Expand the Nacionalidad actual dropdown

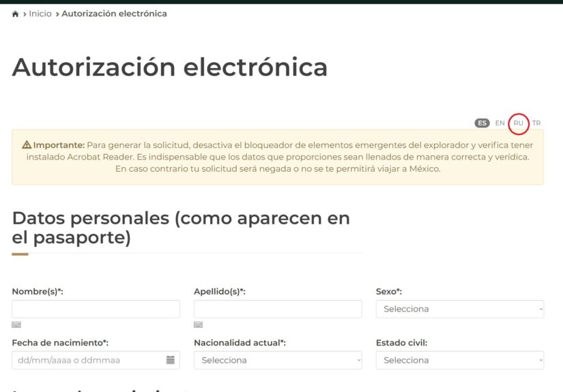tap(278, 360)
